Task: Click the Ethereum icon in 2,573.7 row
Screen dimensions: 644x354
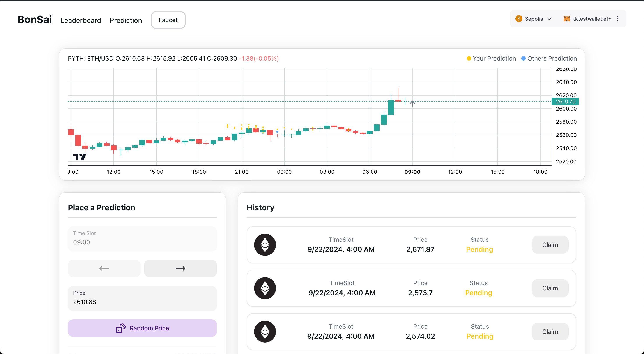Action: tap(265, 288)
